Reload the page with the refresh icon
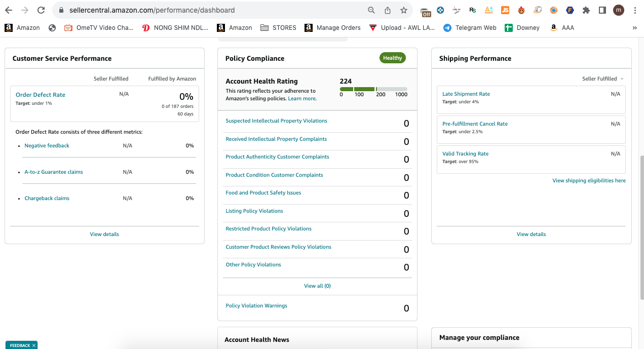 pos(41,10)
